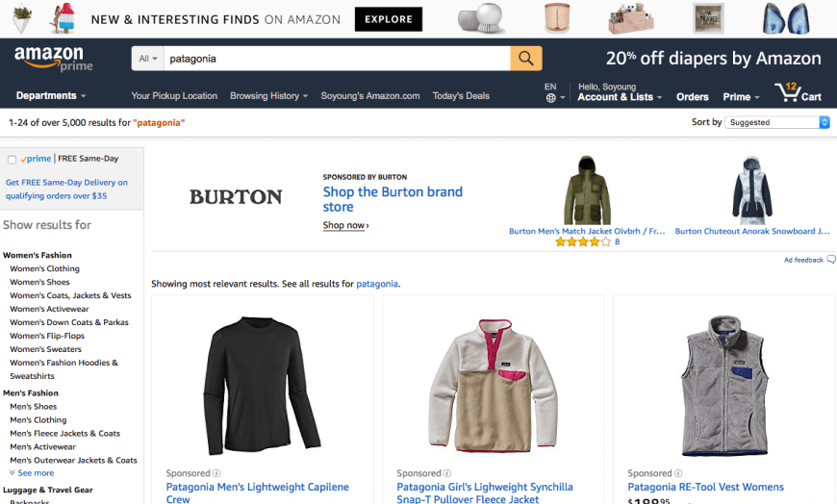Enable the Prime FREE Same-Day checkbox
837x504 pixels.
[x=12, y=159]
